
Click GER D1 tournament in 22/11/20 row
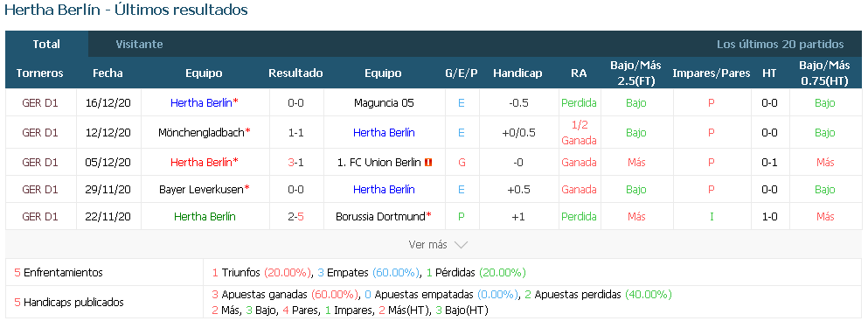point(40,216)
